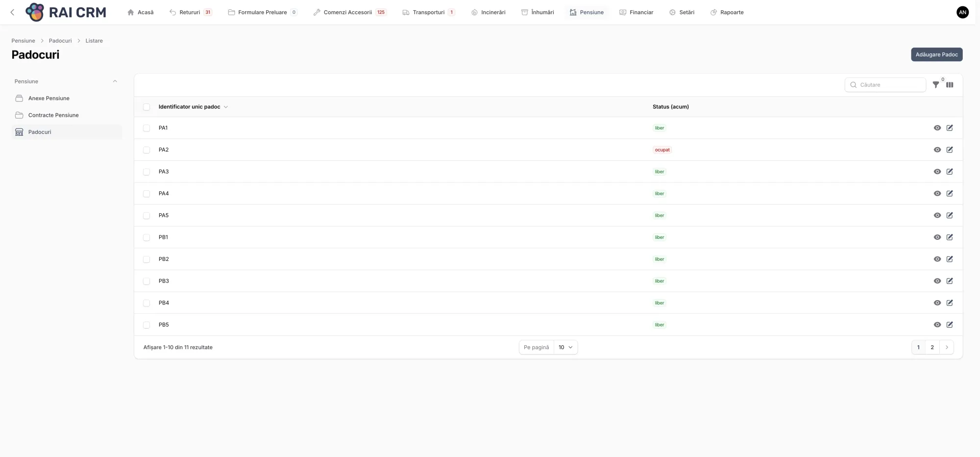
Task: Open view icon for padoc PB5
Action: [x=937, y=325]
